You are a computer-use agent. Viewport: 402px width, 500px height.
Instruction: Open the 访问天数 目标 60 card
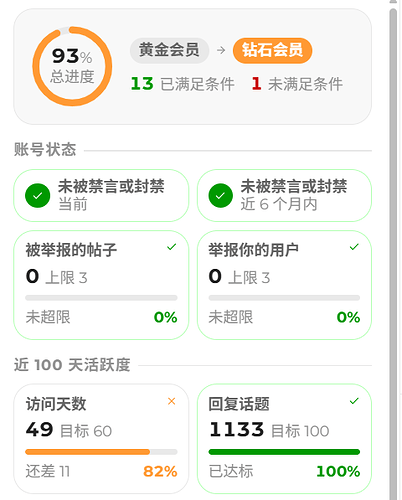(x=101, y=439)
